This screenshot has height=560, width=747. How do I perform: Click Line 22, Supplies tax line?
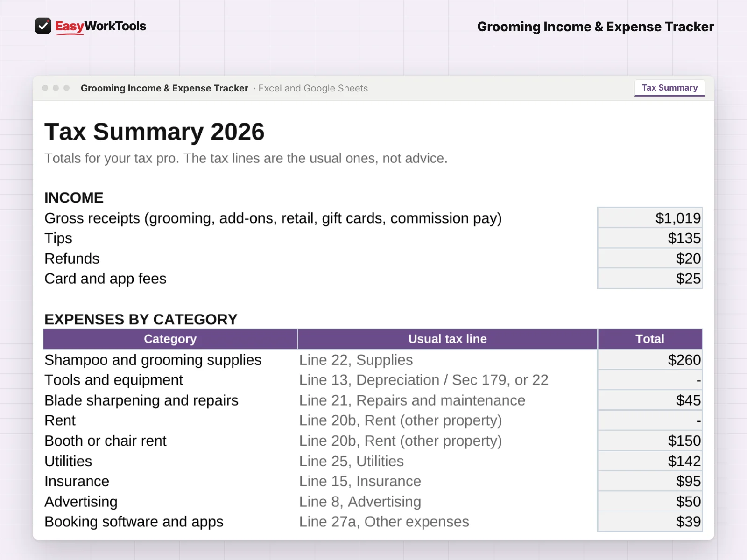[356, 360]
